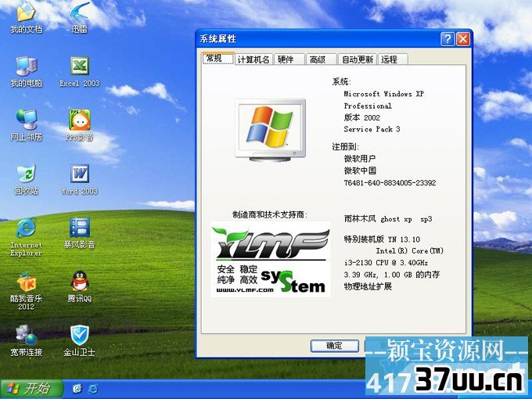Switch to the 常规 tab
The image size is (532, 399).
(x=217, y=59)
